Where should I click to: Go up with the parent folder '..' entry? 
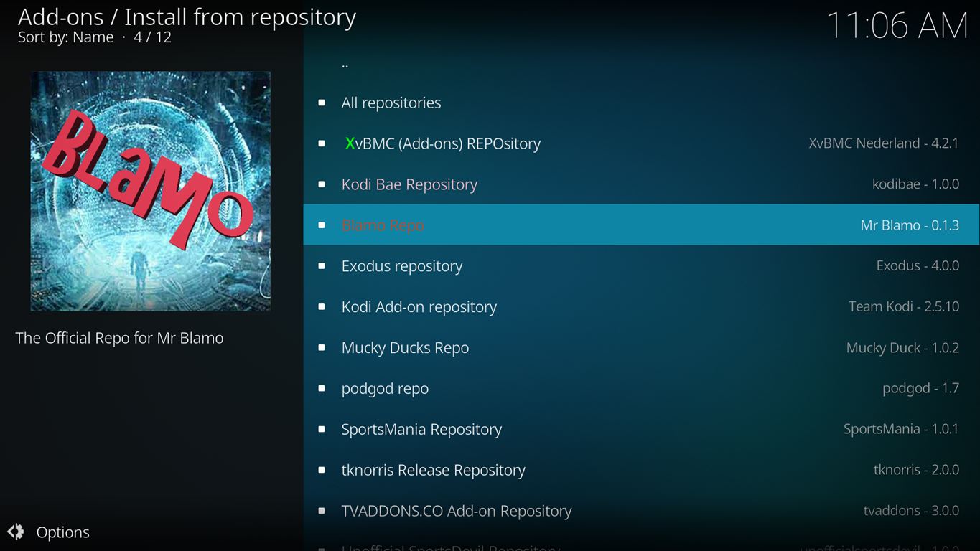[345, 63]
